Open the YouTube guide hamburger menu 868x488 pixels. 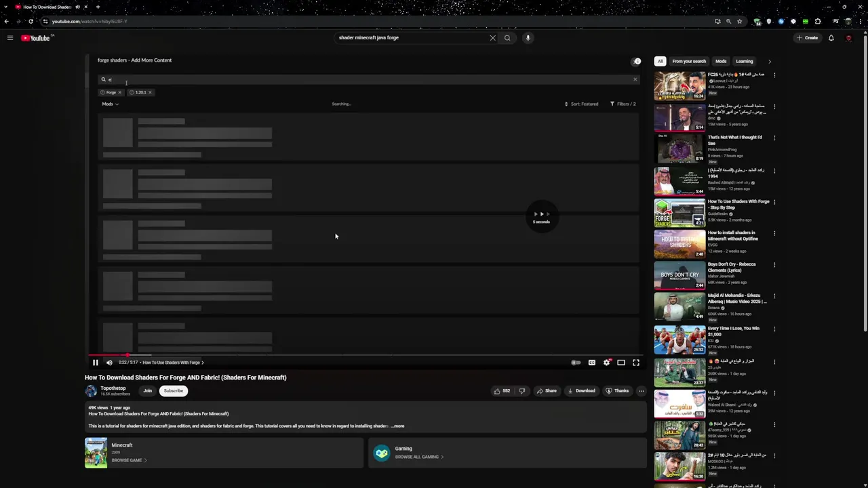pyautogui.click(x=10, y=38)
